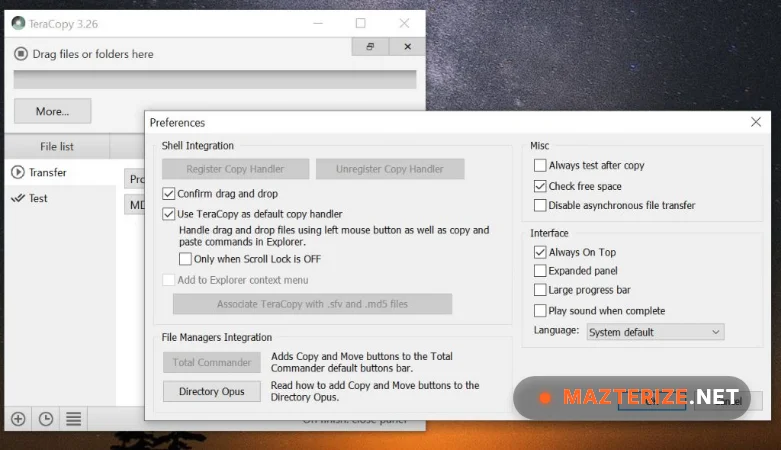Enable Expanded panel option
The image size is (781, 450).
click(x=540, y=271)
